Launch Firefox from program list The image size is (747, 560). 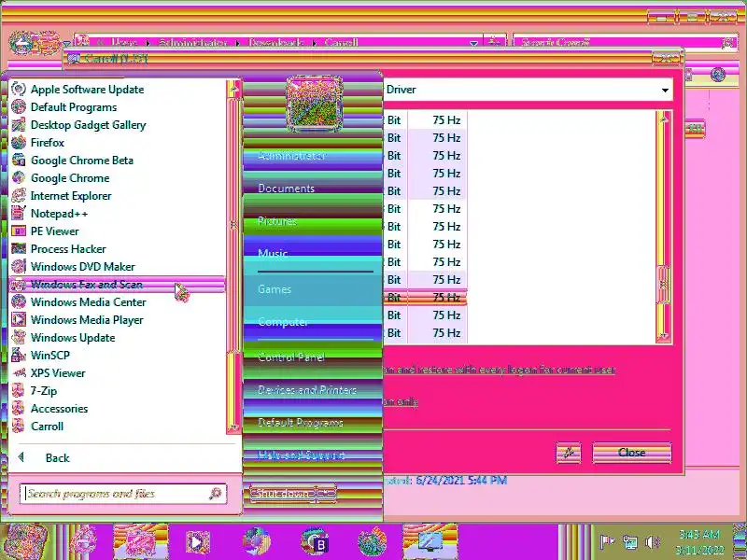click(19, 143)
